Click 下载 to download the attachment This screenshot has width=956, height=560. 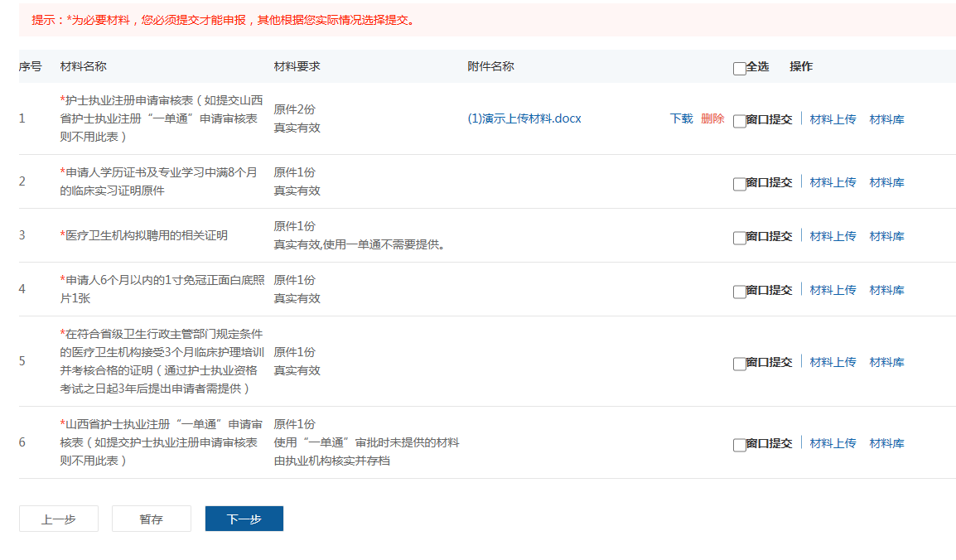681,118
